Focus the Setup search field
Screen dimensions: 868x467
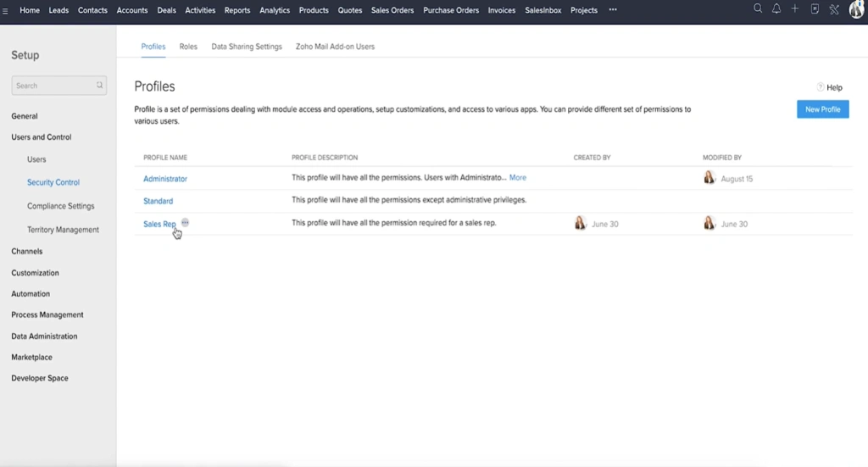tap(58, 86)
